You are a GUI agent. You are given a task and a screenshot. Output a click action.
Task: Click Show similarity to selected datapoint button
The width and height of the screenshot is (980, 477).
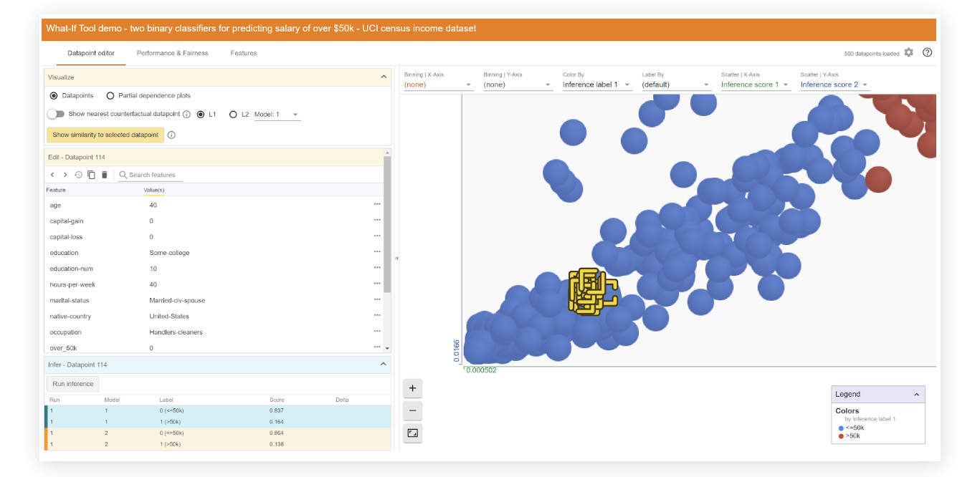(105, 135)
